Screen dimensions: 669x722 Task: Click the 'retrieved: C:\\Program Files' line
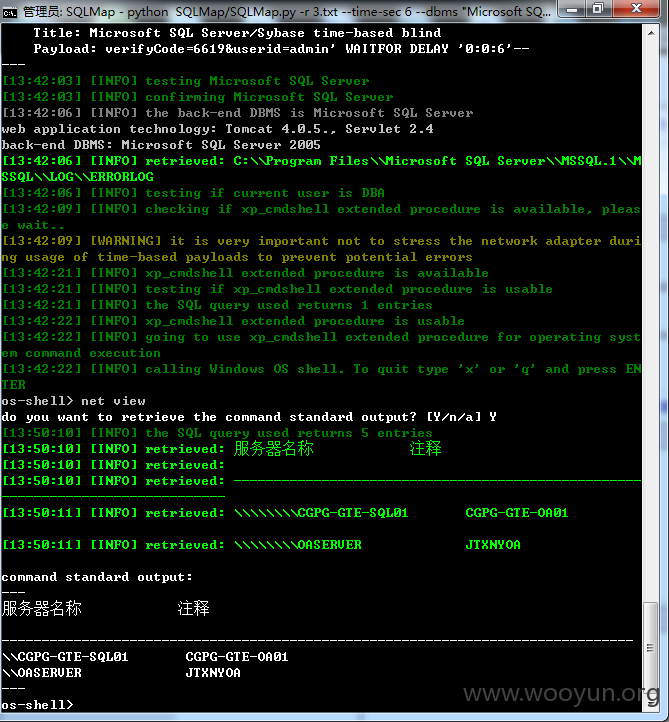tap(321, 169)
